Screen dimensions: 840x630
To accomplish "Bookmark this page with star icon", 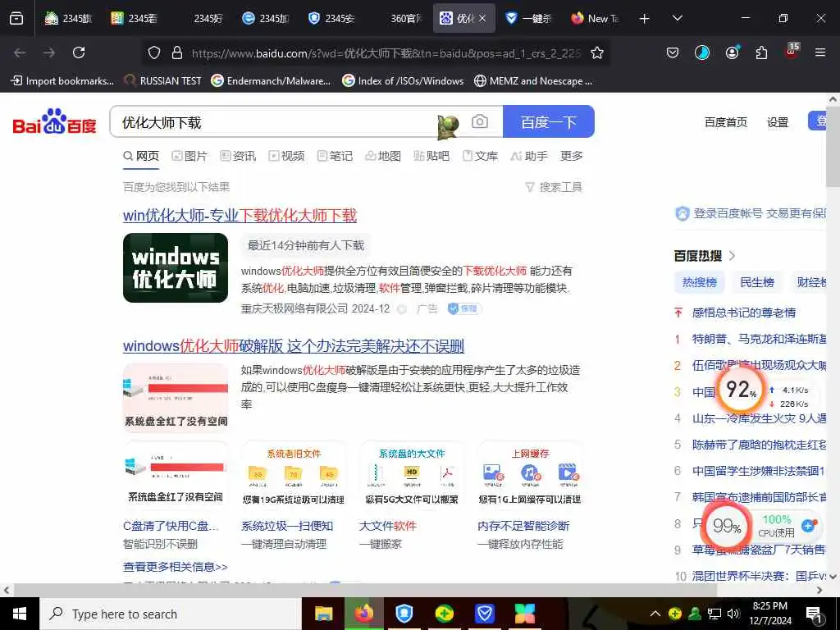I will (x=597, y=52).
